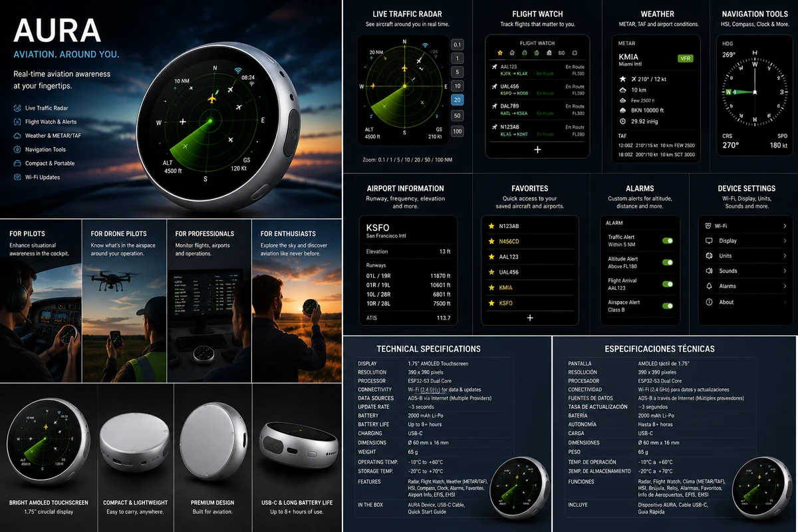Click the star next to KSFO favorite
This screenshot has height=532, width=798.
pos(491,303)
